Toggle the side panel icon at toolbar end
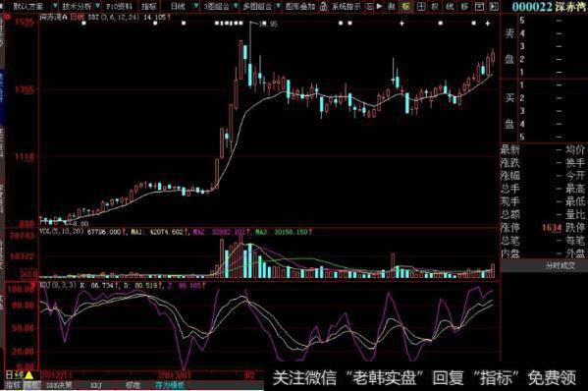588x391 pixels. tap(494, 6)
